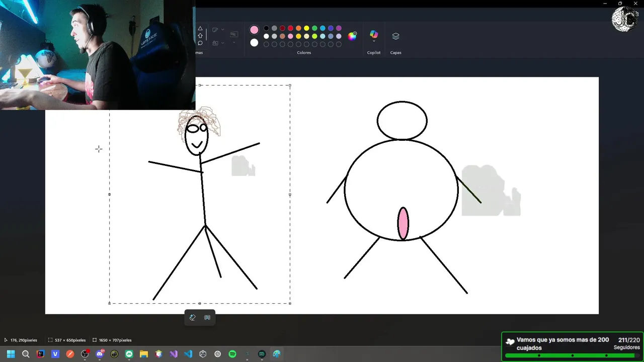Open IntelliJ IDEA from the taskbar
Viewport: 644px width, 362px height.
pyautogui.click(x=40, y=354)
